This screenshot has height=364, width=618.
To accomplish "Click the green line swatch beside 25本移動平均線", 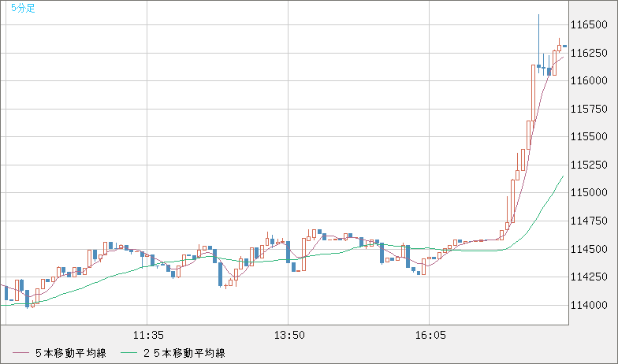I will [x=129, y=353].
